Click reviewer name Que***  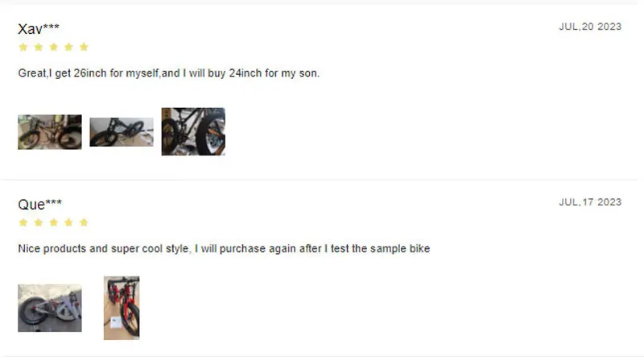[40, 205]
